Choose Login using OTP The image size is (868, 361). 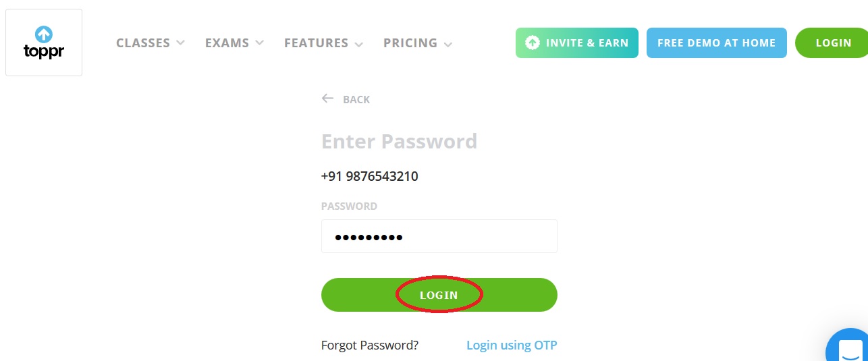(512, 345)
